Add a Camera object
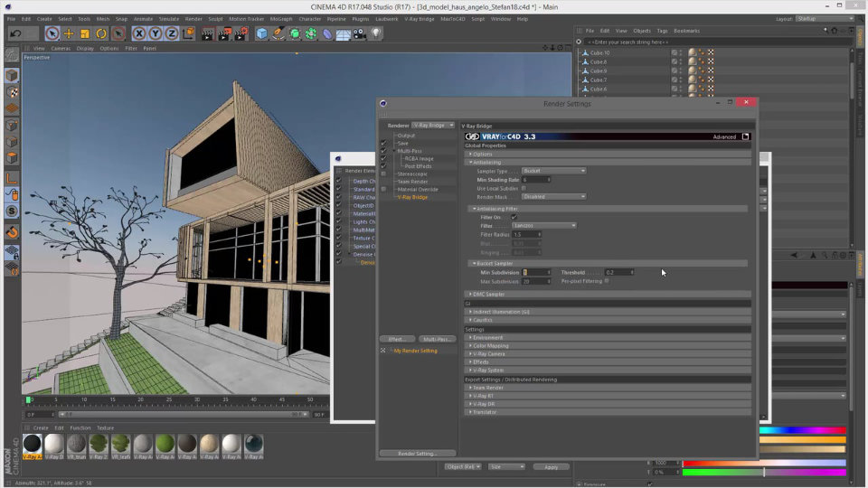This screenshot has height=488, width=868. 359,33
